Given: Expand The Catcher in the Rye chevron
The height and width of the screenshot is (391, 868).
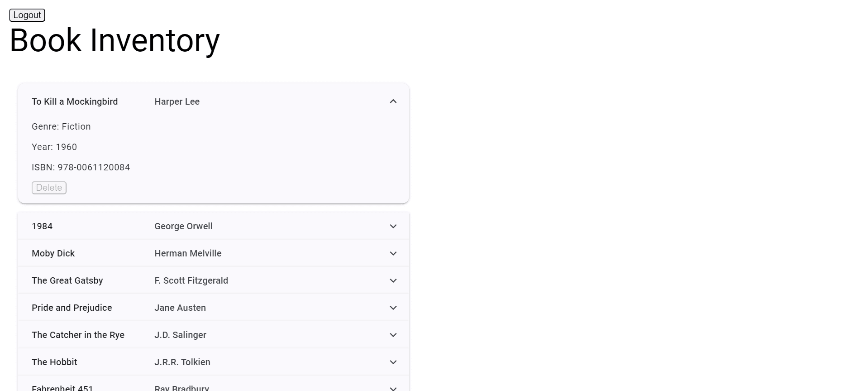Looking at the screenshot, I should [x=393, y=335].
